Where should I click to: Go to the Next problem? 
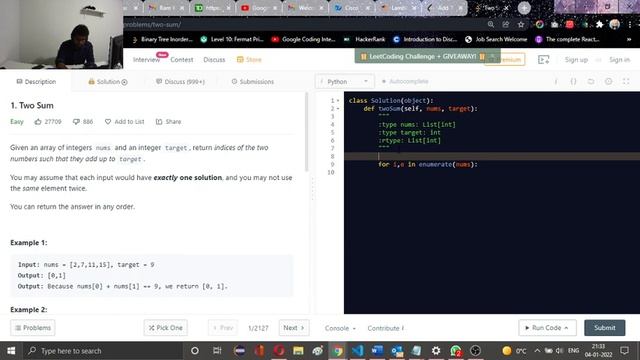pos(294,328)
